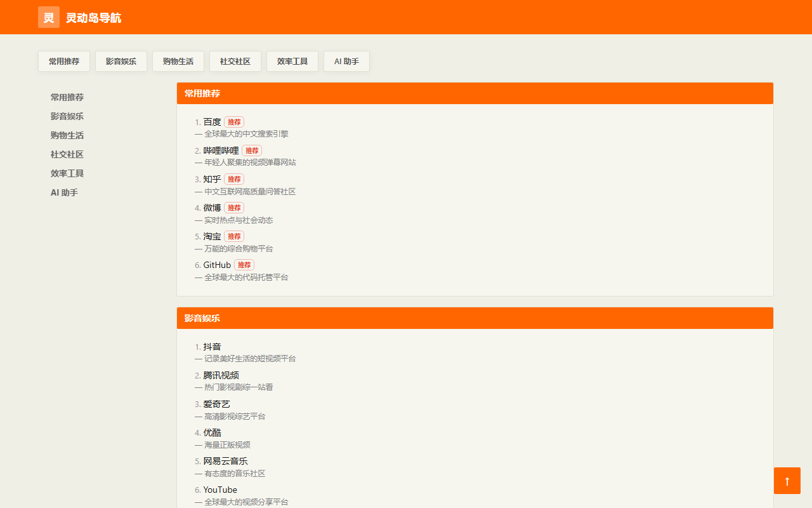Select the 社交社区 top tab button
Image resolution: width=812 pixels, height=508 pixels.
[235, 62]
